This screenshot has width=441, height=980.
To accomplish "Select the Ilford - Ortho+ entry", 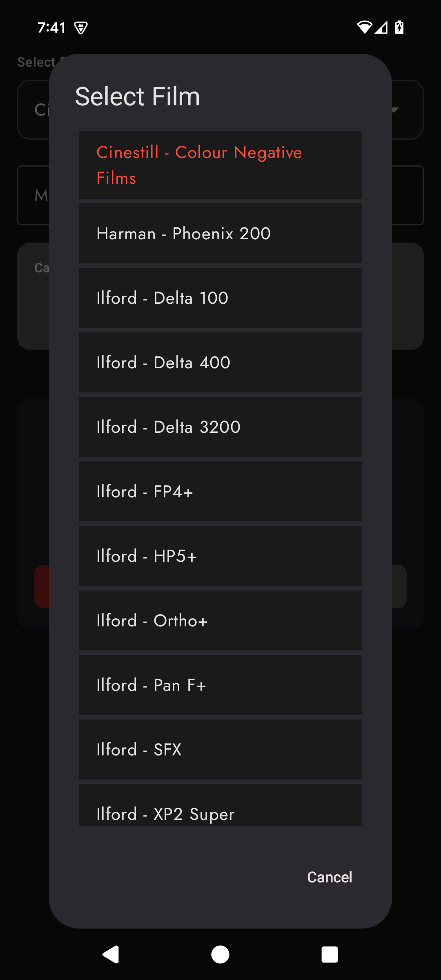I will click(x=220, y=620).
